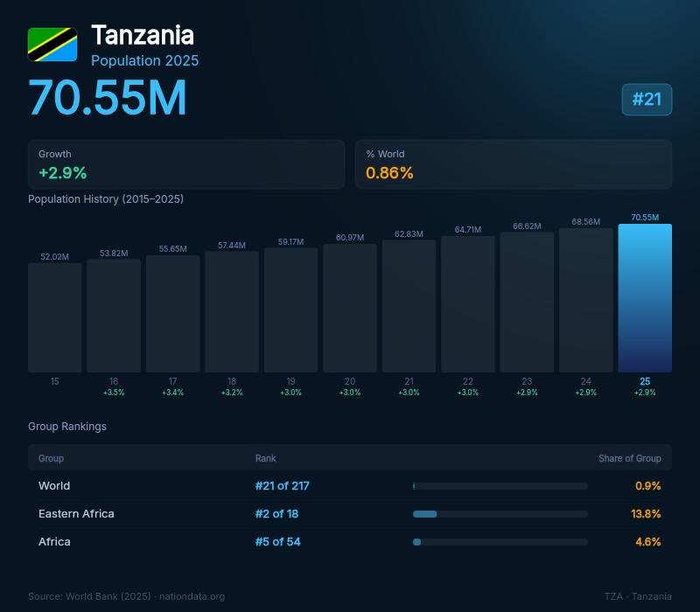Image resolution: width=700 pixels, height=612 pixels.
Task: Select the 2015 bar labeled 52.02M
Action: tap(55, 317)
